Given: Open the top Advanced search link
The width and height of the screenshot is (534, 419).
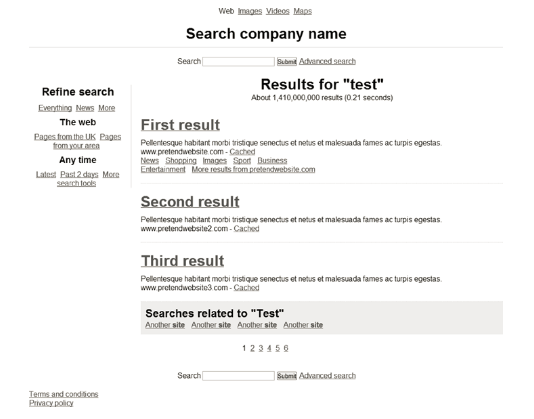Looking at the screenshot, I should coord(327,61).
